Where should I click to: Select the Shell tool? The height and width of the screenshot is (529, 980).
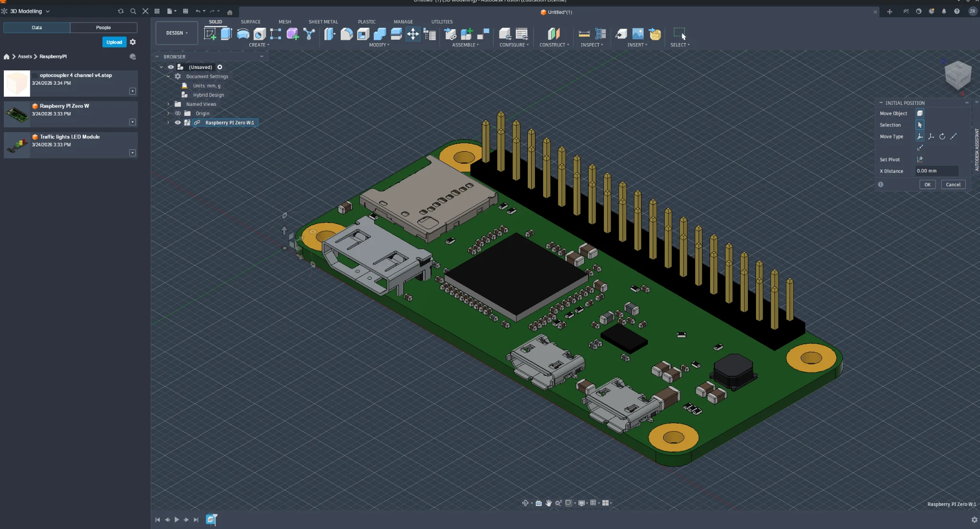coord(363,34)
